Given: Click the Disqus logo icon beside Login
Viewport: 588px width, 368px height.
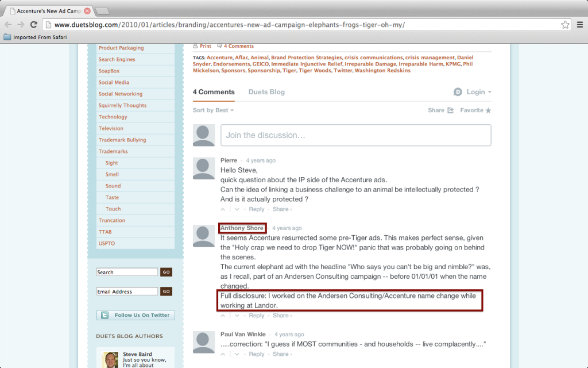Looking at the screenshot, I should point(458,92).
